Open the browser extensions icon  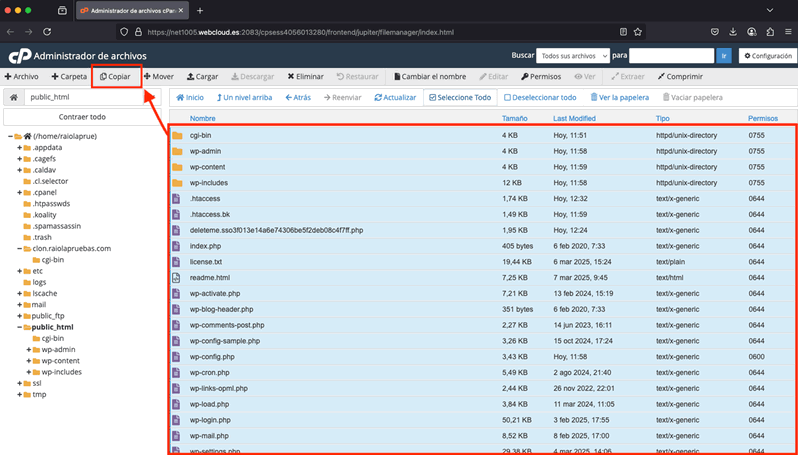(770, 32)
